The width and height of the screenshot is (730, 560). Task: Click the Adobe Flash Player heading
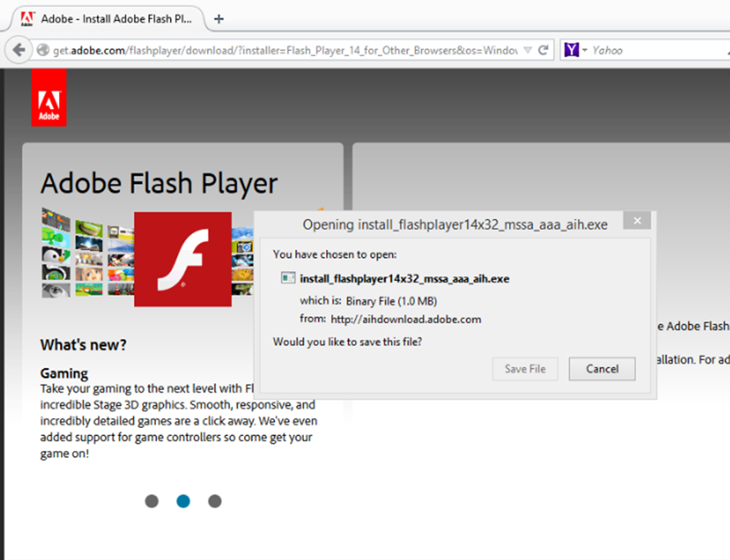point(159,184)
